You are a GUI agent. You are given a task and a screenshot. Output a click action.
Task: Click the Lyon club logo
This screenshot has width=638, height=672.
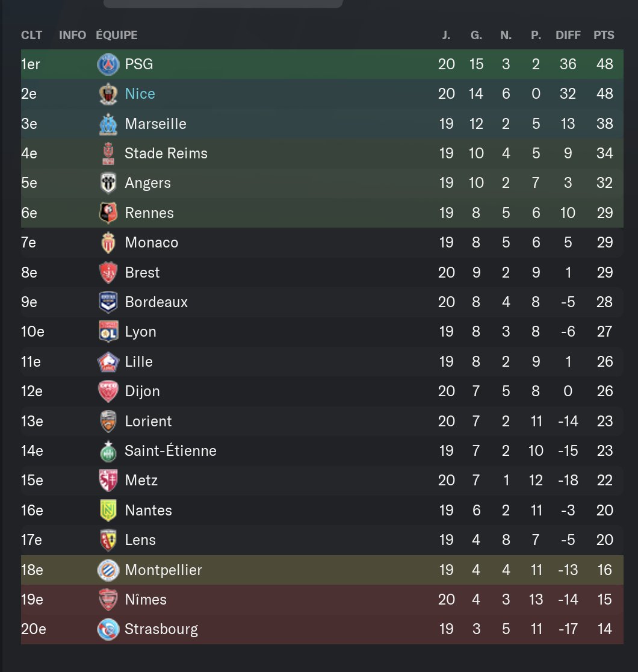[108, 332]
